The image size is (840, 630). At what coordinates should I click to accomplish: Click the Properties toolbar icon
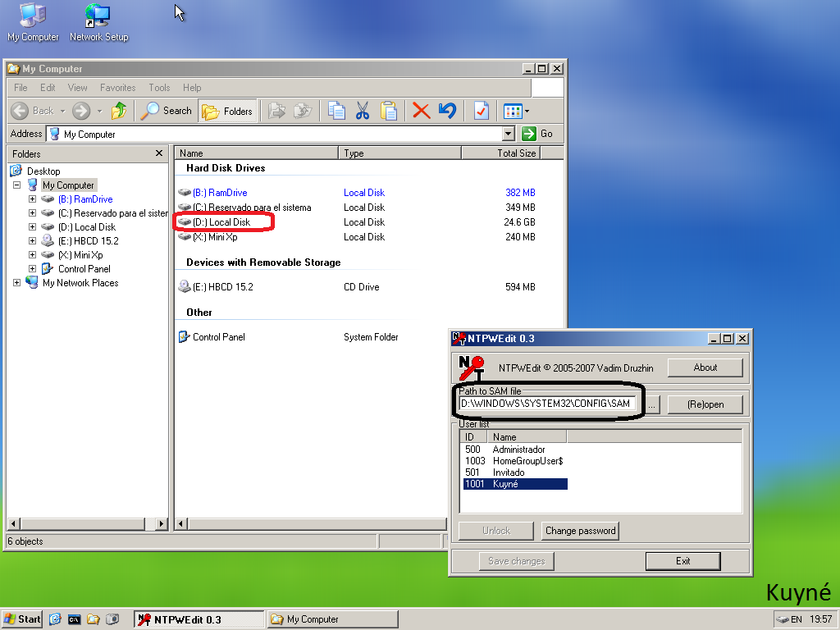pyautogui.click(x=481, y=111)
